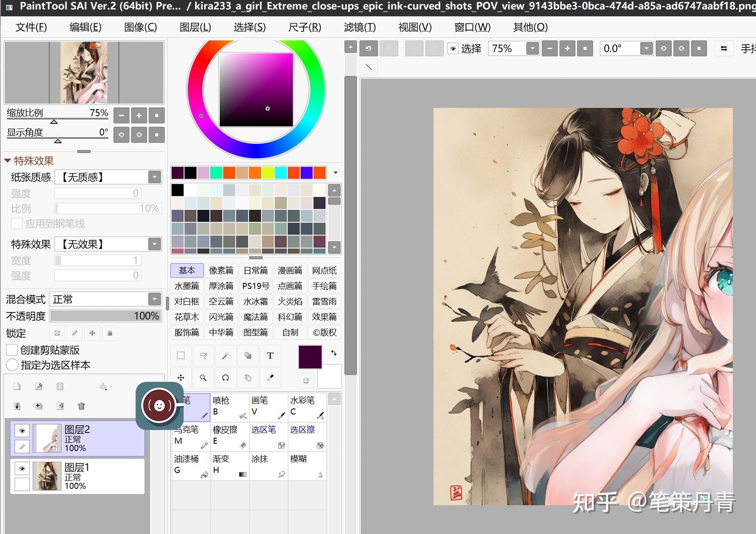This screenshot has width=756, height=534.
Task: Click the clear layer icon
Action: tap(60, 406)
